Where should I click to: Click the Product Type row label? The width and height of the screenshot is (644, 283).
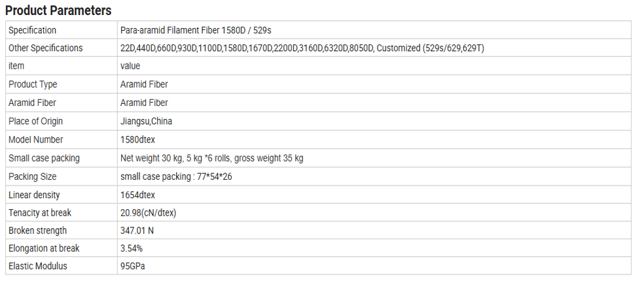[x=33, y=84]
